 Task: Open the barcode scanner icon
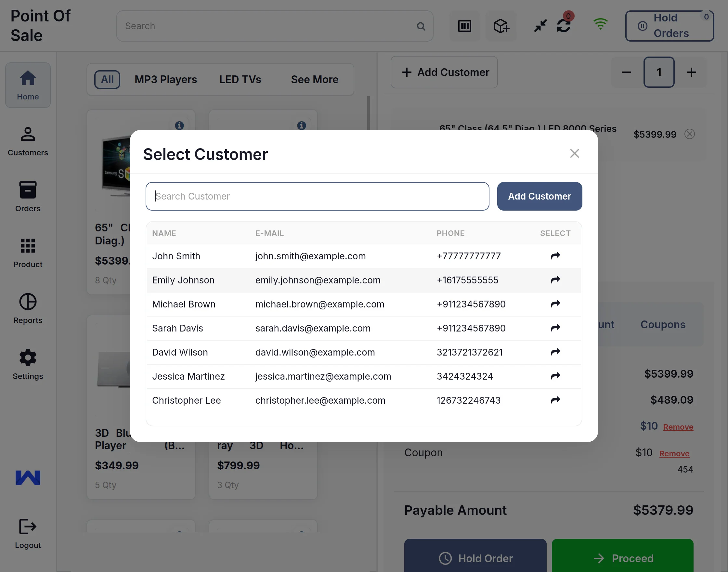pyautogui.click(x=464, y=26)
